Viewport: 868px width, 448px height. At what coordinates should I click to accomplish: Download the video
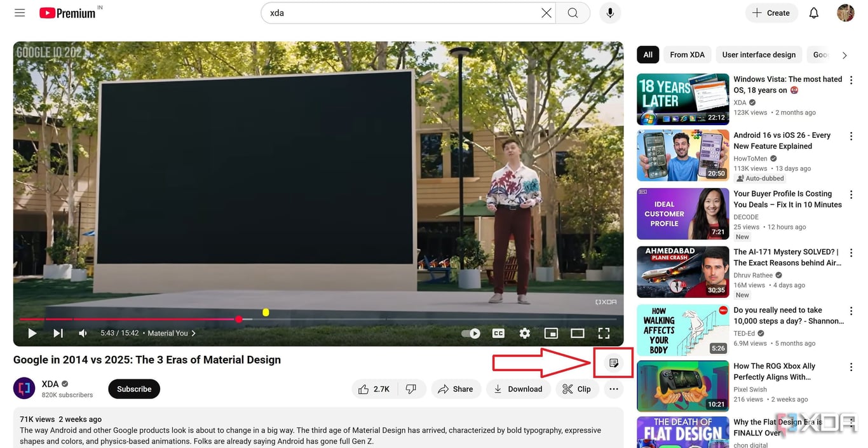518,389
